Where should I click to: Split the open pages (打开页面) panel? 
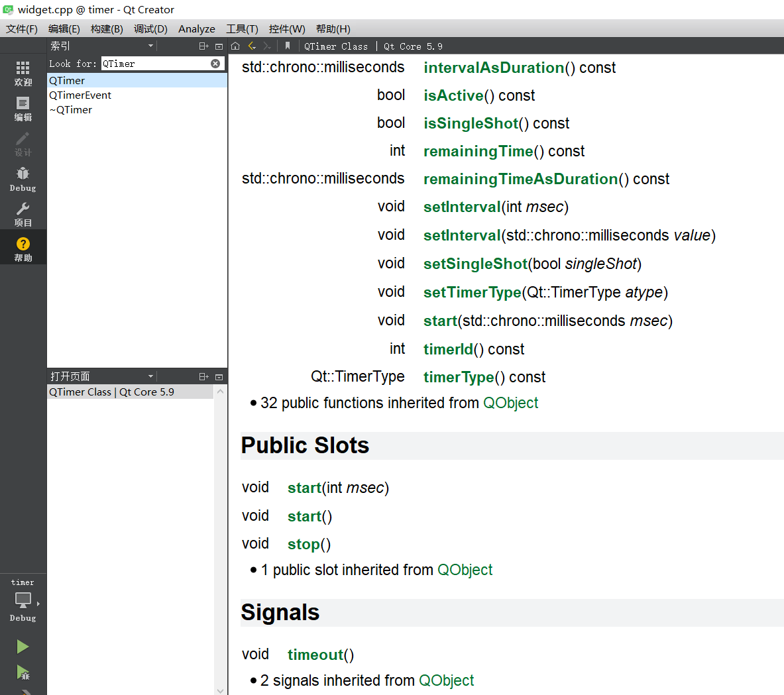tap(203, 376)
